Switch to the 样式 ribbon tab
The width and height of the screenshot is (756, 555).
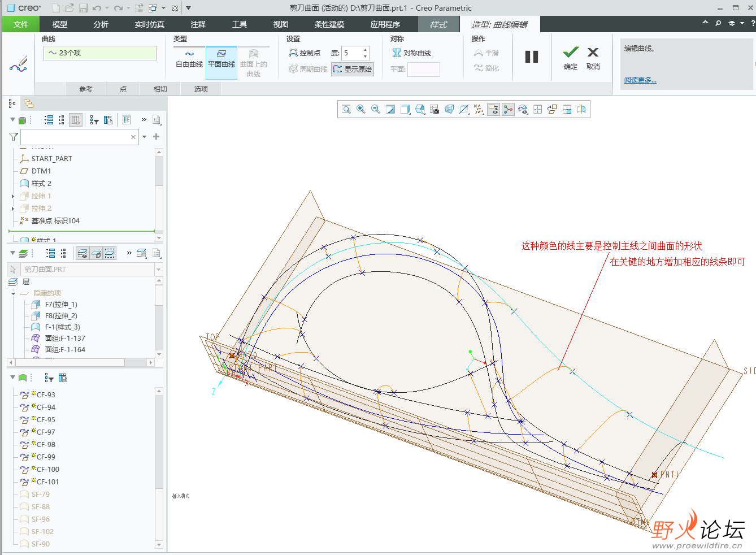tap(438, 24)
